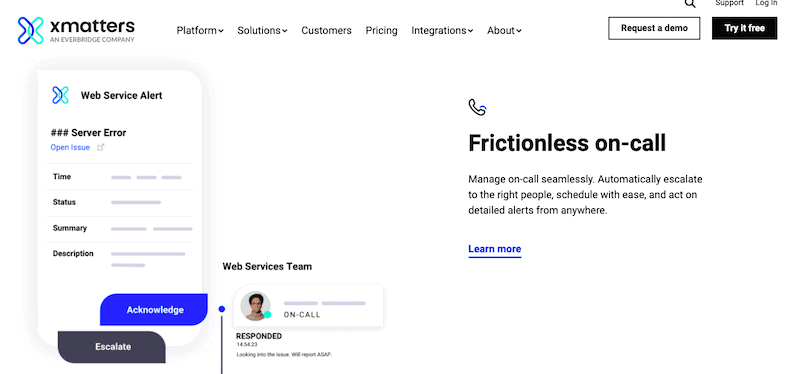The image size is (800, 374).
Task: Select the Acknowledge button
Action: pos(154,309)
